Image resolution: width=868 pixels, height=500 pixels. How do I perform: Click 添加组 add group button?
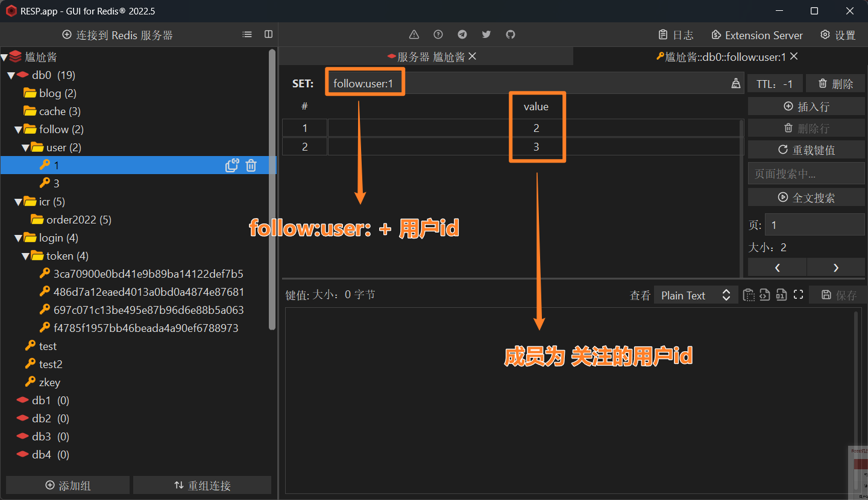tap(68, 485)
